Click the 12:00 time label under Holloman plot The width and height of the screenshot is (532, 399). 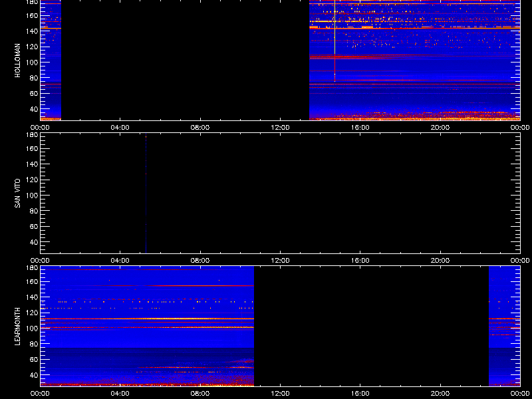[280, 128]
